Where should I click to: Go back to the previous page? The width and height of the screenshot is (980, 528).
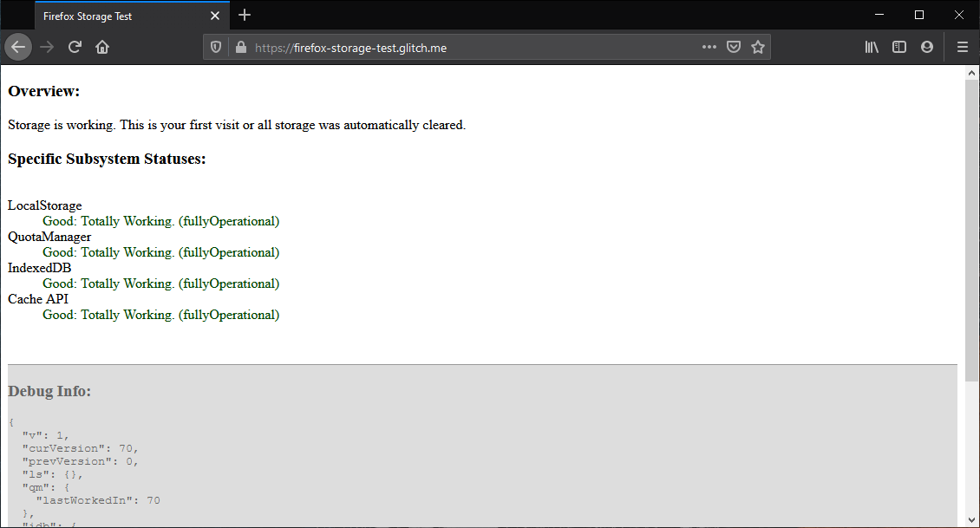click(18, 48)
